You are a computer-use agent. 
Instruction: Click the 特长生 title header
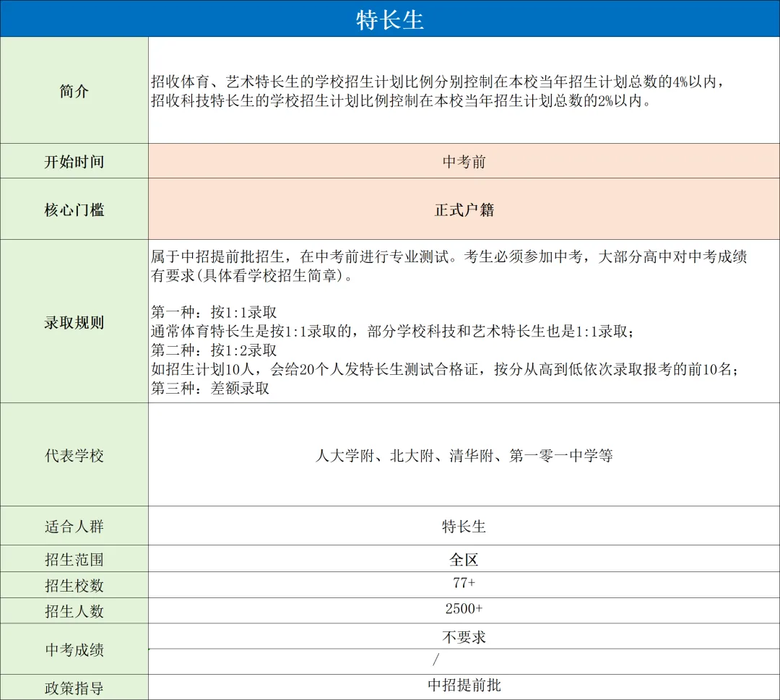tap(390, 18)
